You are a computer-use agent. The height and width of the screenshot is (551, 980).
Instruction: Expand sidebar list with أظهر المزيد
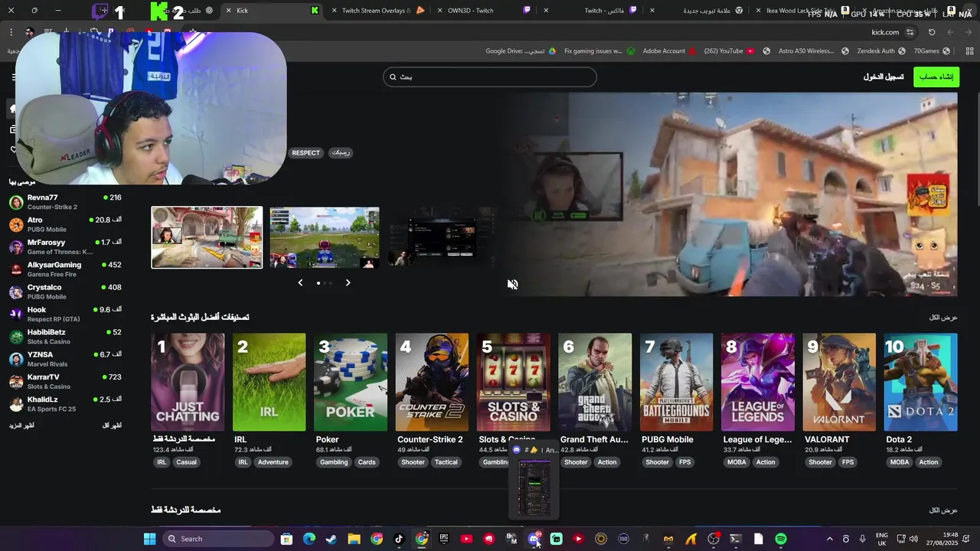(x=21, y=425)
